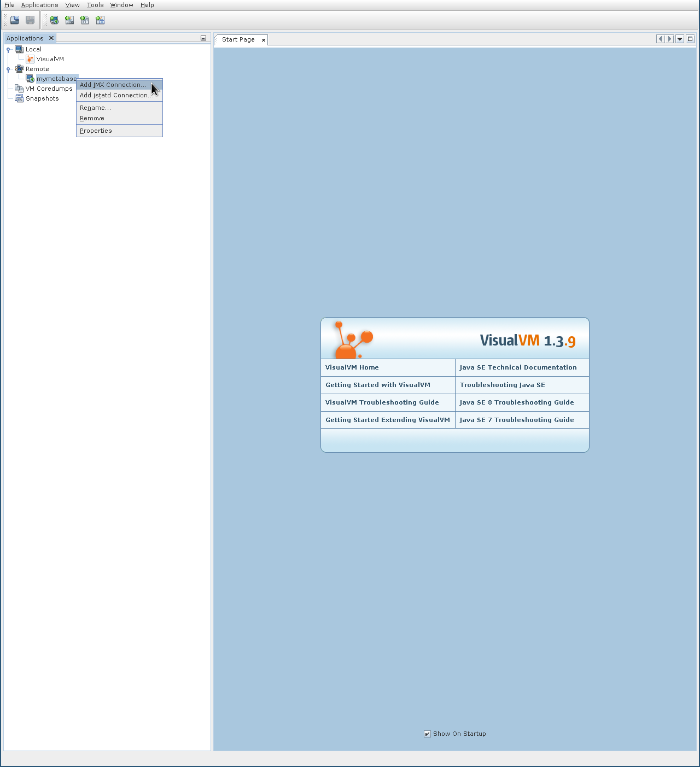
Task: Collapse the Local tree node
Action: tap(8, 50)
